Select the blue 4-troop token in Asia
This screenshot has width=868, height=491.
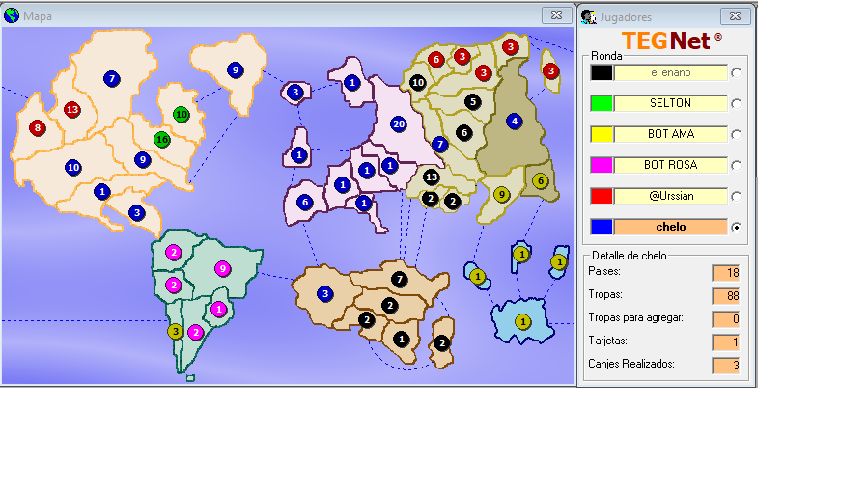coord(514,121)
